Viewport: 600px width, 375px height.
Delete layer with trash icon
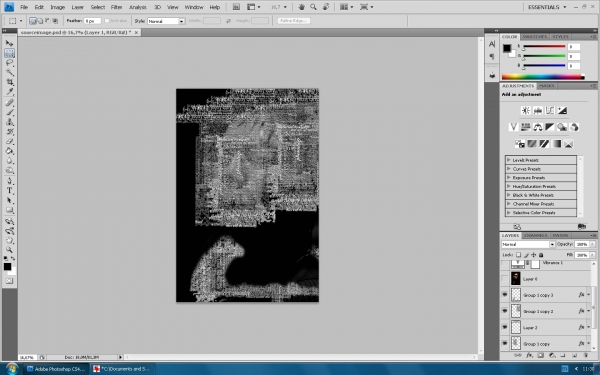[585, 355]
